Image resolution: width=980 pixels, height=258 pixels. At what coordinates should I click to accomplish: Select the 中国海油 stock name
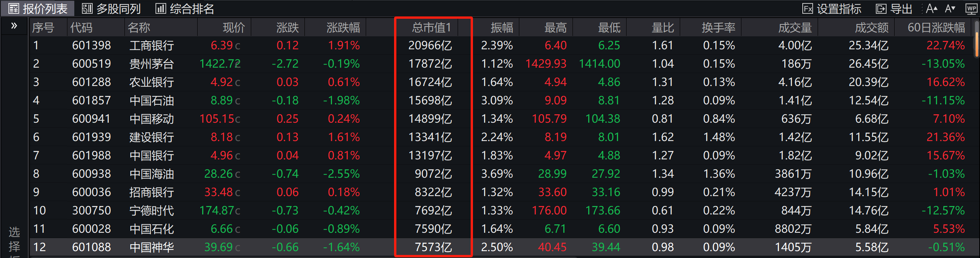152,174
